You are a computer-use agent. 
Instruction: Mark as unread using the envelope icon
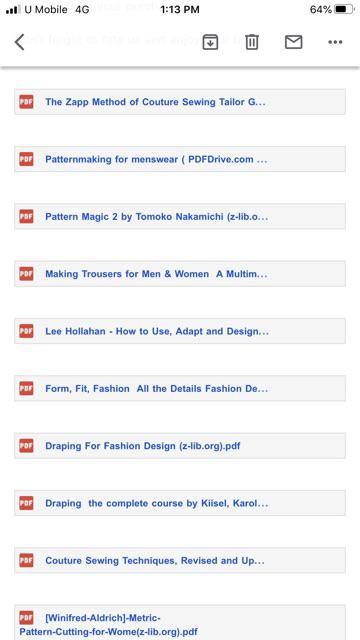tap(293, 42)
